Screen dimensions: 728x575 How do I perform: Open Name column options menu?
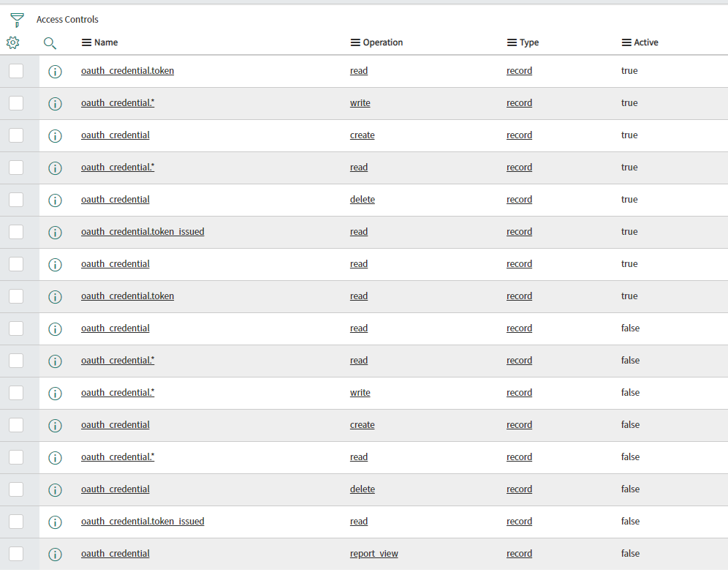click(x=86, y=42)
